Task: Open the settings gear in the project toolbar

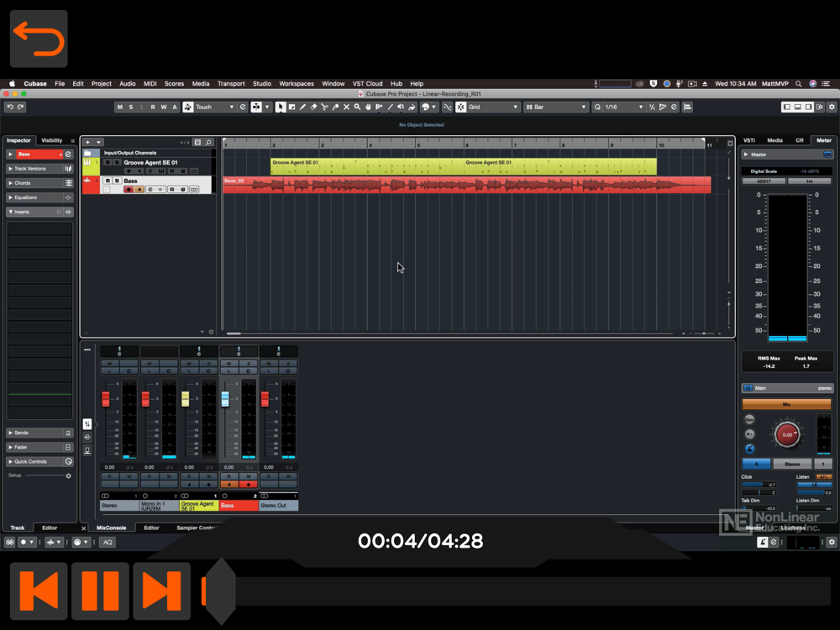Action: point(832,108)
